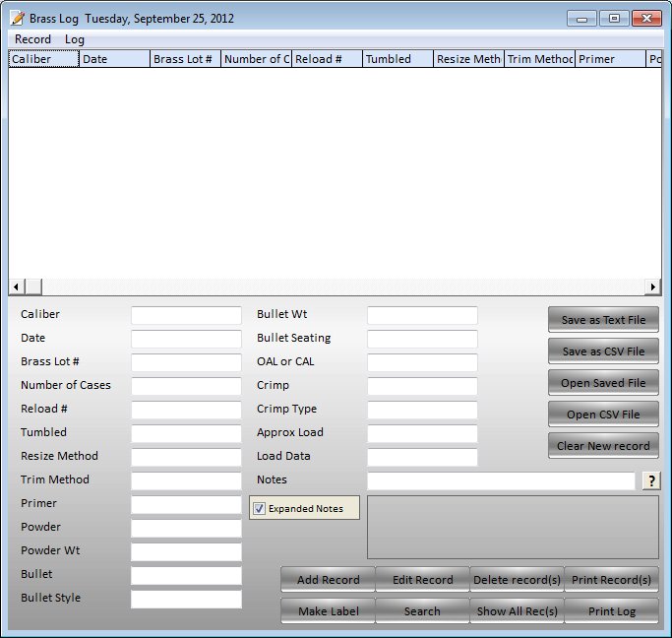Open the Record menu

(32, 39)
